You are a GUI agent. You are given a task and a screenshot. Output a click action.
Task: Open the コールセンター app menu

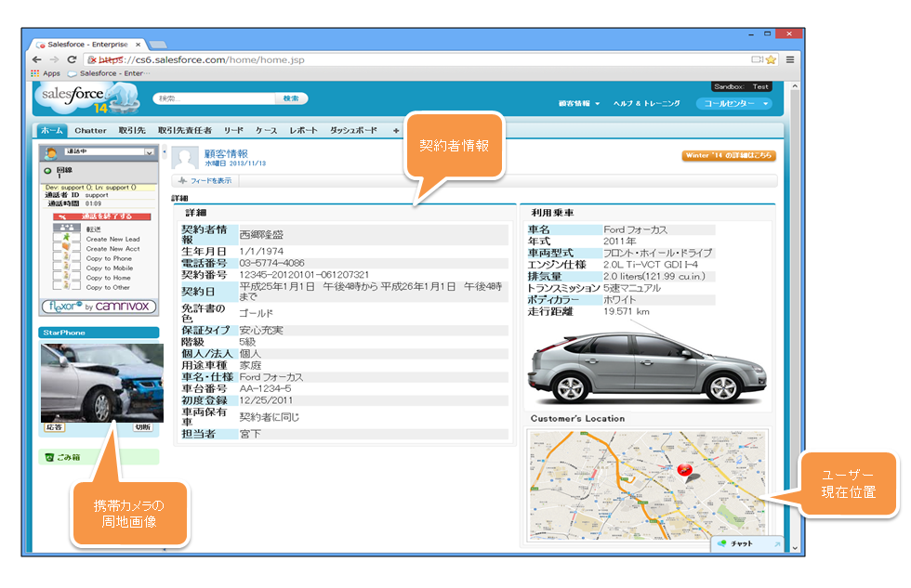coord(734,103)
